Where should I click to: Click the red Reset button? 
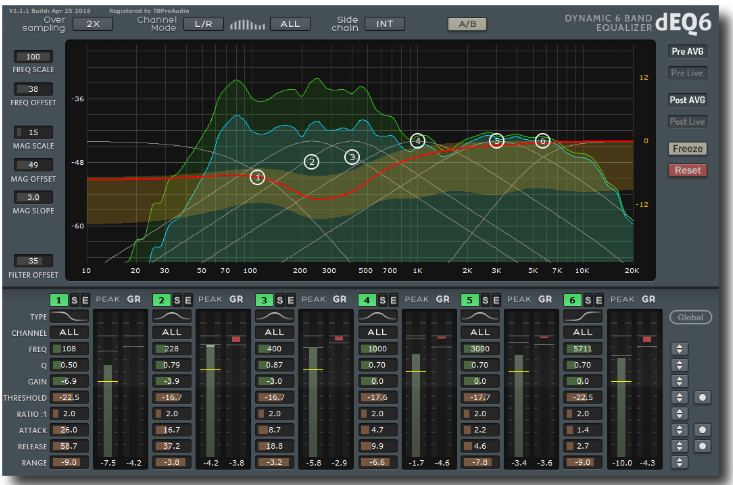click(x=688, y=170)
